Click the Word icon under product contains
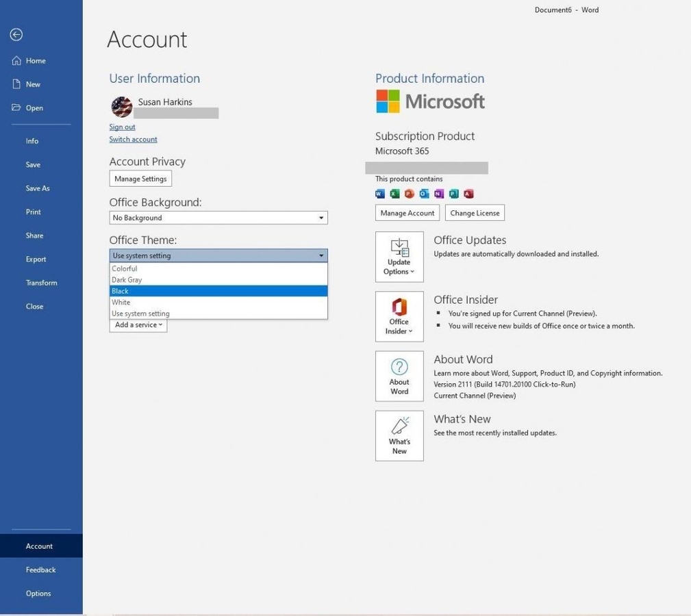The width and height of the screenshot is (691, 616). click(380, 193)
